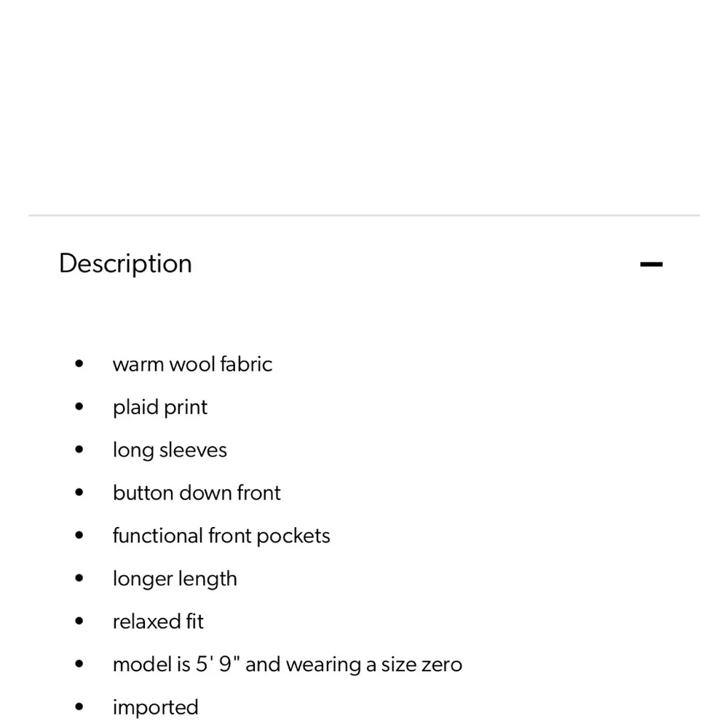Click the bullet dot beside 'button down front'
The image size is (728, 728).
point(79,493)
